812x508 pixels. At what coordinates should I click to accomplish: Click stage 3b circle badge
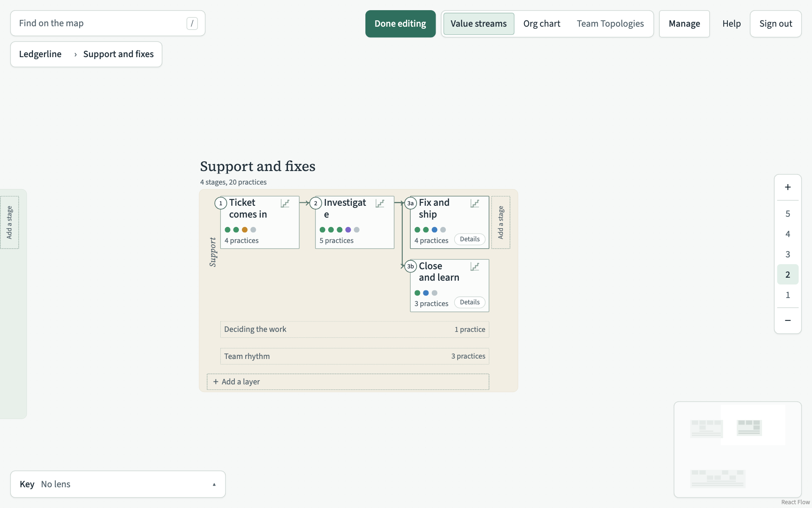(x=410, y=266)
